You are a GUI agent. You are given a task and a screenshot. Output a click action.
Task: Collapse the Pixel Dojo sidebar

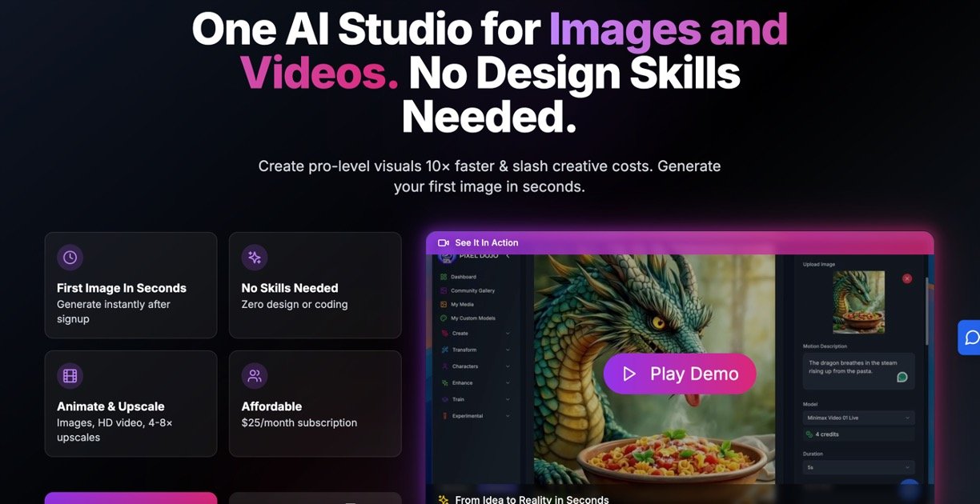coord(508,255)
